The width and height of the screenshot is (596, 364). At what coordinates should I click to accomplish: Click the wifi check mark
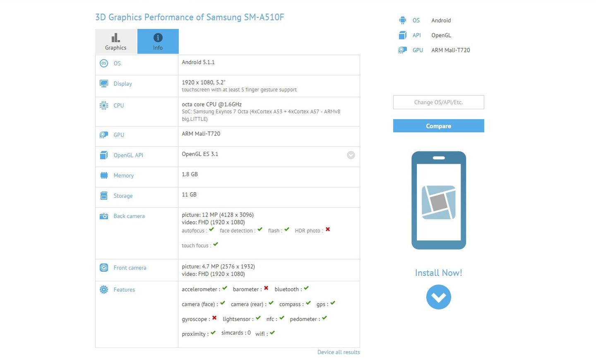coord(272,333)
